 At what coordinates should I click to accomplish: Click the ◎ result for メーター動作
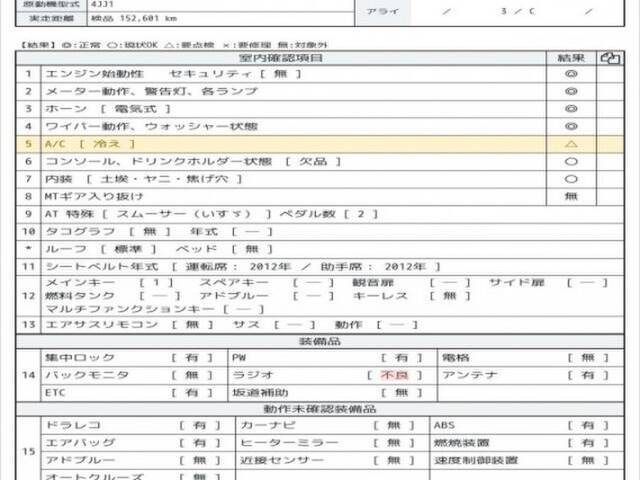[571, 91]
